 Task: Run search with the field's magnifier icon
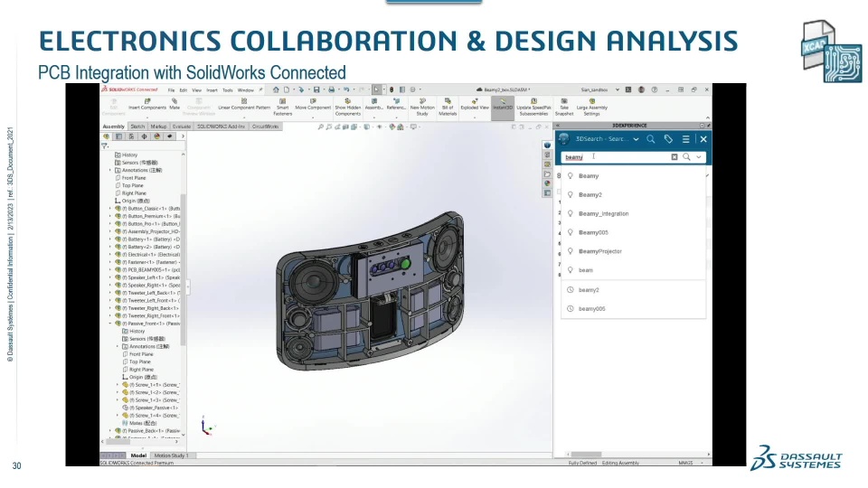coord(686,157)
